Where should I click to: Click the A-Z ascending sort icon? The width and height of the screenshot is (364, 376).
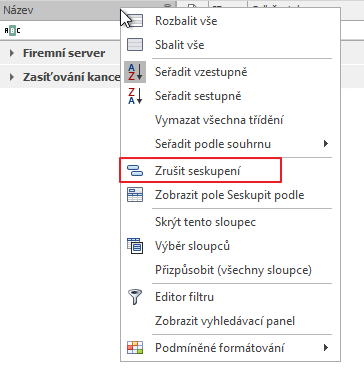click(x=135, y=72)
